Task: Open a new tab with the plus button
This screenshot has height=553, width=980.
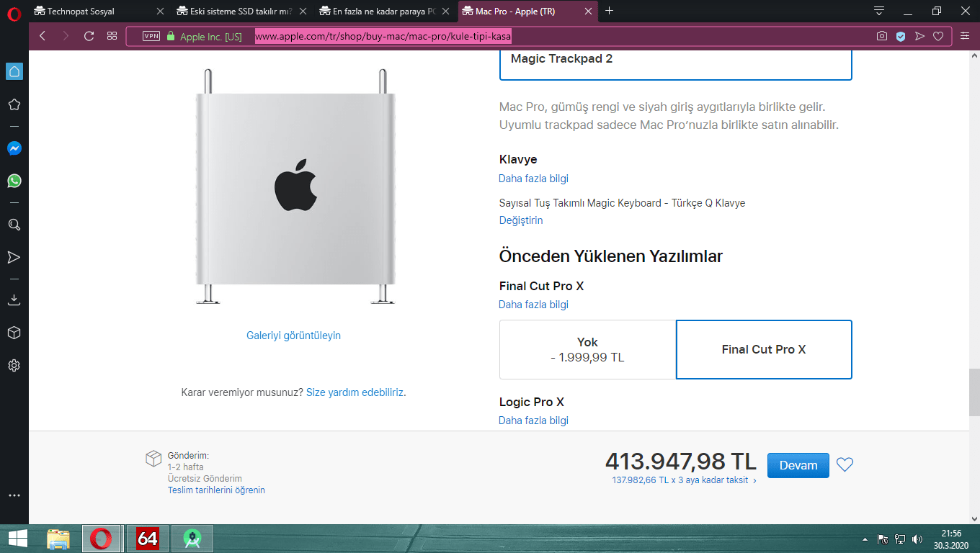Action: point(610,11)
